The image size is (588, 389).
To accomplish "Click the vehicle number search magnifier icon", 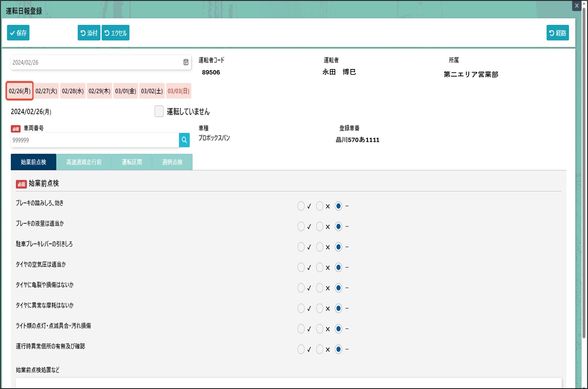I will click(x=184, y=140).
